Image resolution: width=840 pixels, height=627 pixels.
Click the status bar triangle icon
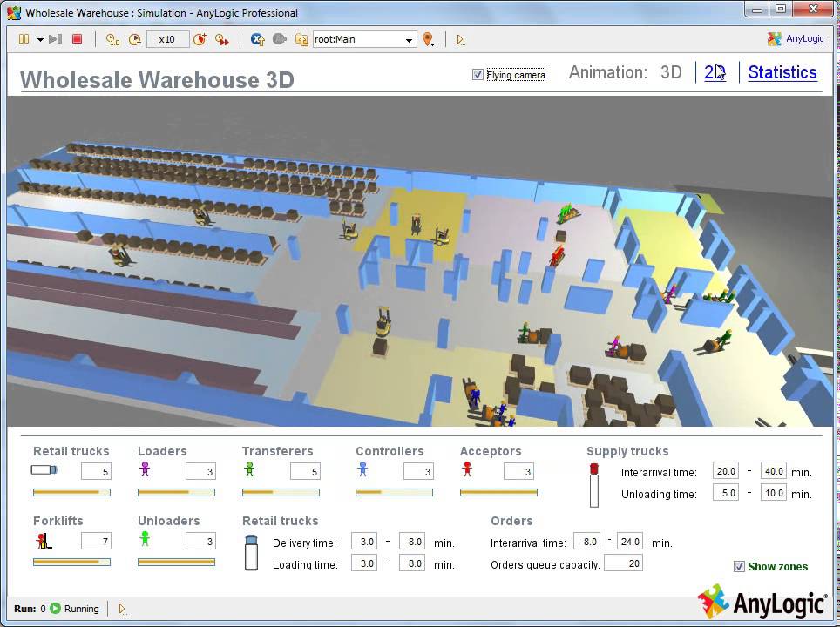click(122, 609)
